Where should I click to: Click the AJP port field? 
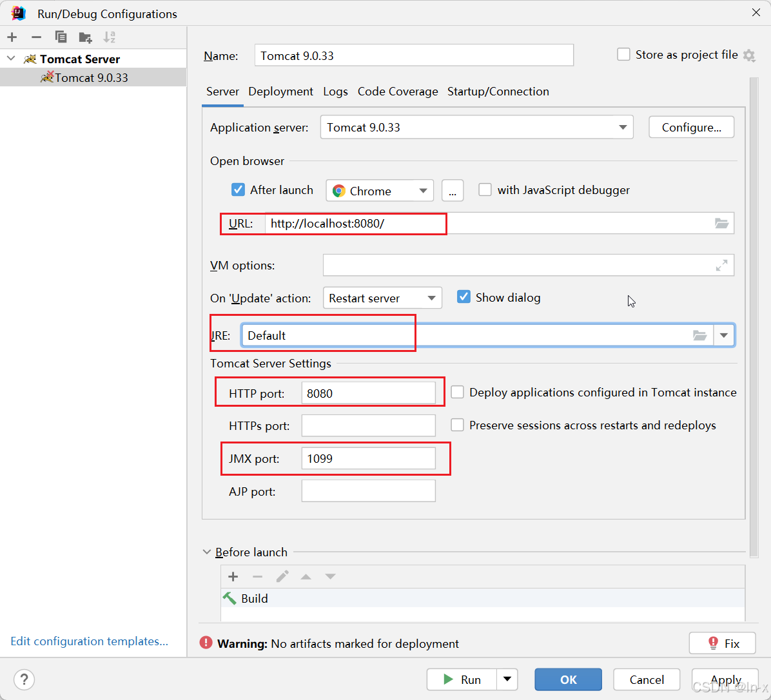click(368, 491)
